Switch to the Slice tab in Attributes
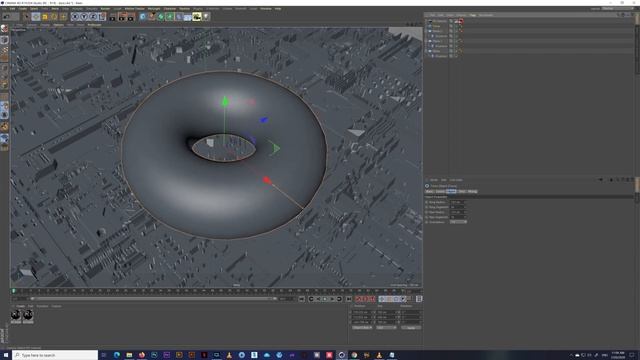Screen dimensions: 640x360 coord(462,191)
